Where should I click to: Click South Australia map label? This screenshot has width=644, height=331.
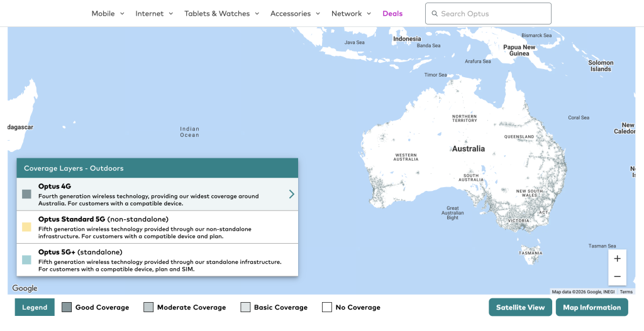(471, 178)
